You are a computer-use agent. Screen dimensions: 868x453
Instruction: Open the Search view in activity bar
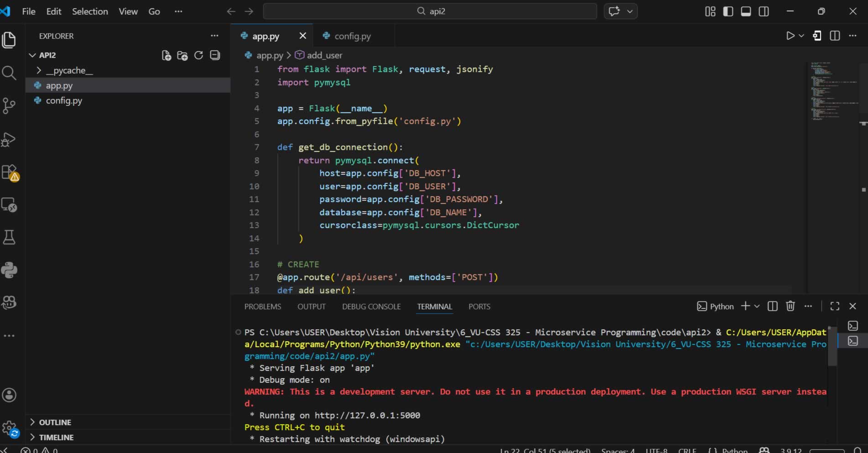coord(9,73)
